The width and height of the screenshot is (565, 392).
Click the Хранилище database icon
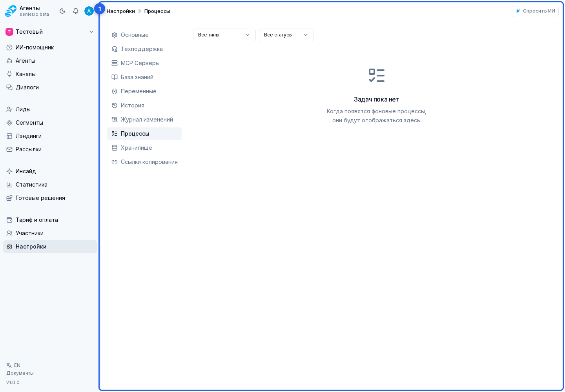tap(115, 148)
